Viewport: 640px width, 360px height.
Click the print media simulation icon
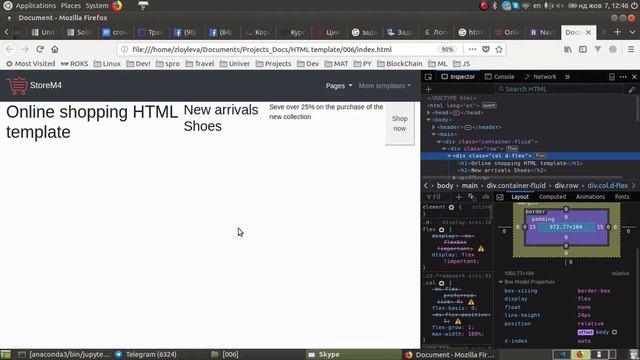485,197
